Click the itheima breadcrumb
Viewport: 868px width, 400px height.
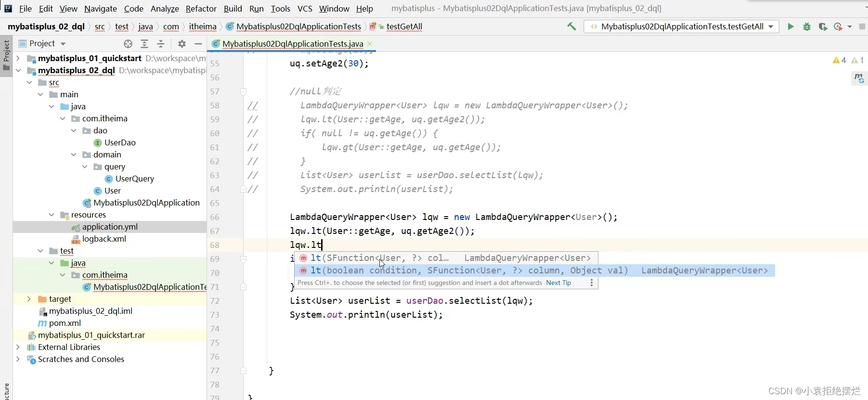[203, 26]
